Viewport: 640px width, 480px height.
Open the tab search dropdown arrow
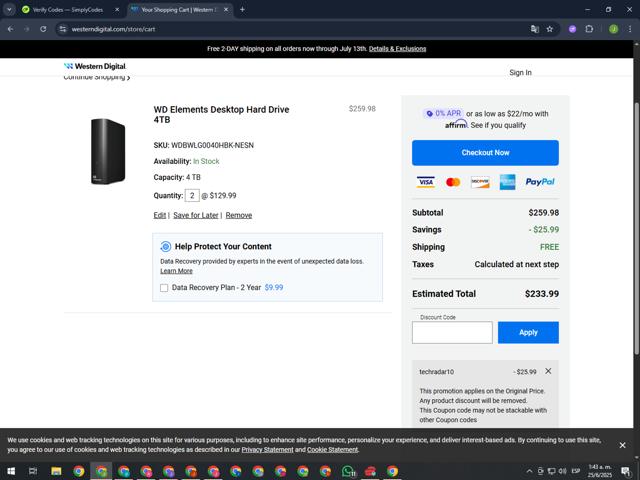pyautogui.click(x=9, y=9)
